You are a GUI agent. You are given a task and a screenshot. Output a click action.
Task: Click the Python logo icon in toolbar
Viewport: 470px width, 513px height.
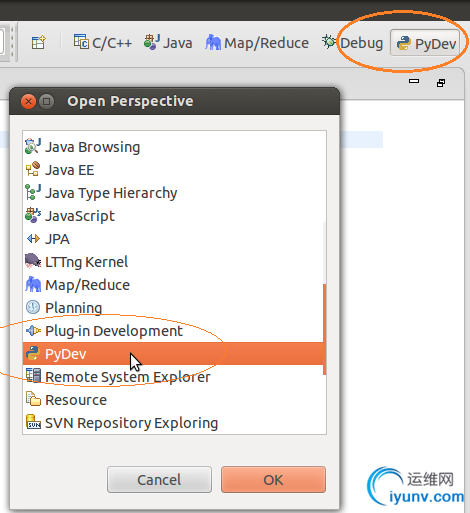(x=404, y=43)
